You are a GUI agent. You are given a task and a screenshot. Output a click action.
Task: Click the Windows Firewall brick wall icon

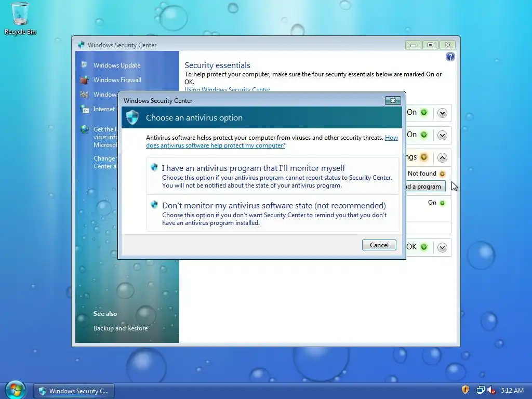pyautogui.click(x=84, y=79)
